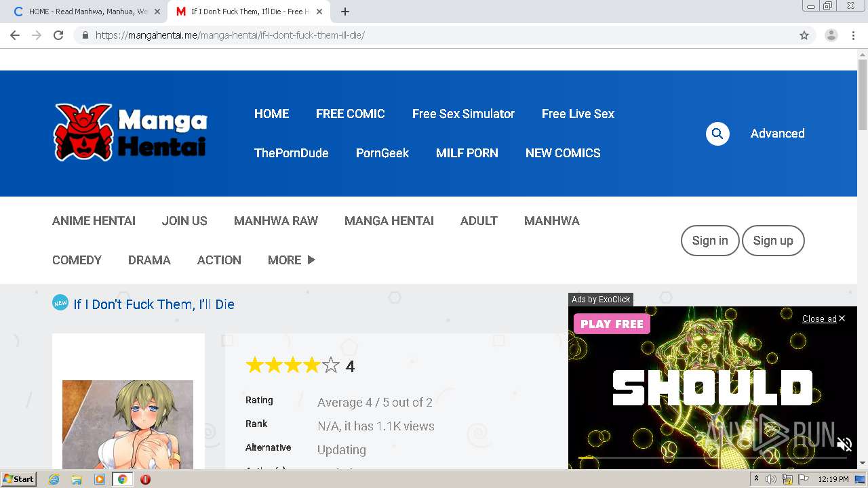Open the Chrome profile avatar
Viewport: 868px width, 488px height.
[x=831, y=35]
